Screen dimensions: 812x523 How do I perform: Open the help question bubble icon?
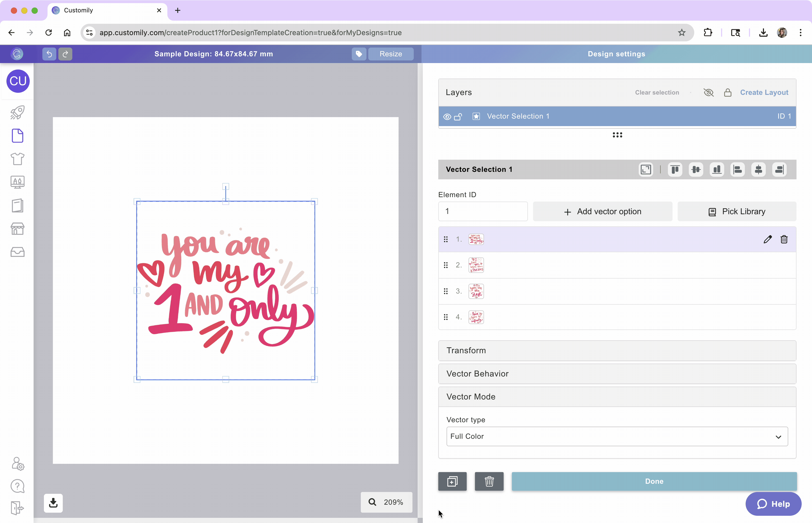(17, 486)
